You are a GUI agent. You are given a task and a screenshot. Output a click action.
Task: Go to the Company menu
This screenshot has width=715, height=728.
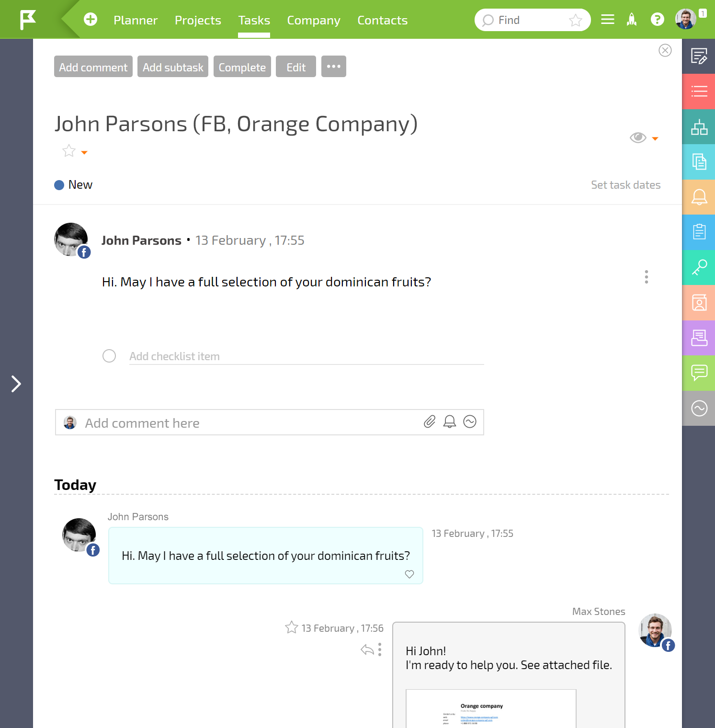[x=314, y=20]
